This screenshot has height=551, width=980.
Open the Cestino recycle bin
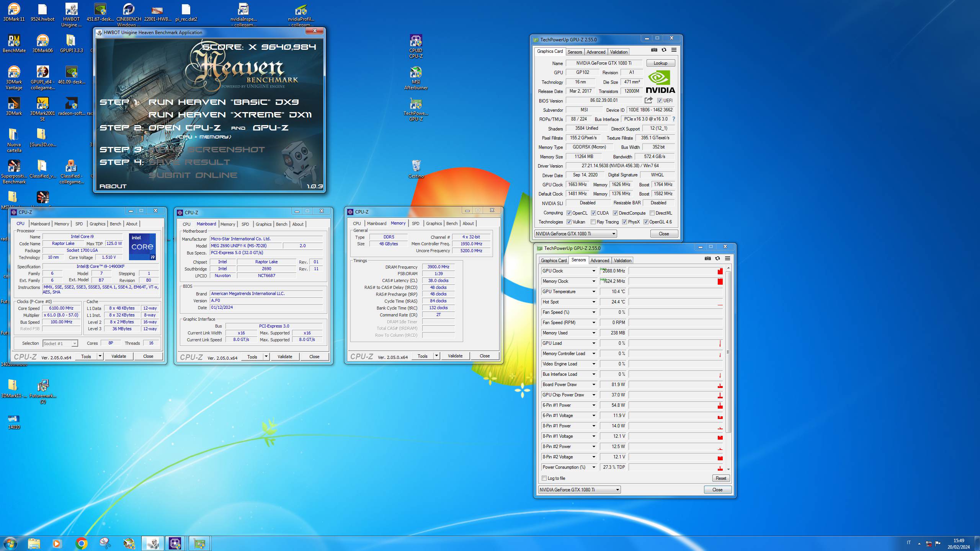[x=416, y=169]
